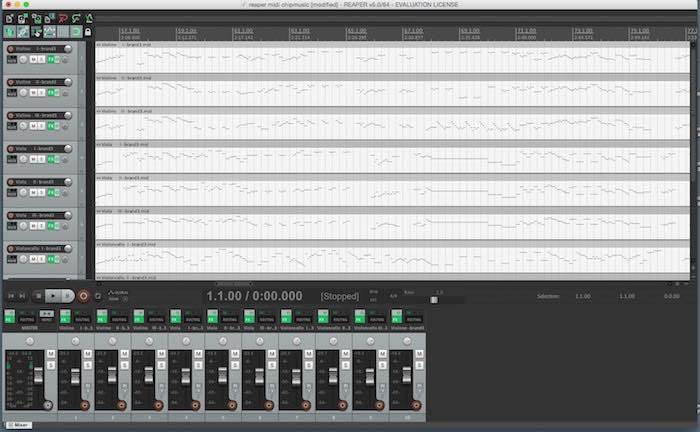Click the Play transport button

pos(53,296)
